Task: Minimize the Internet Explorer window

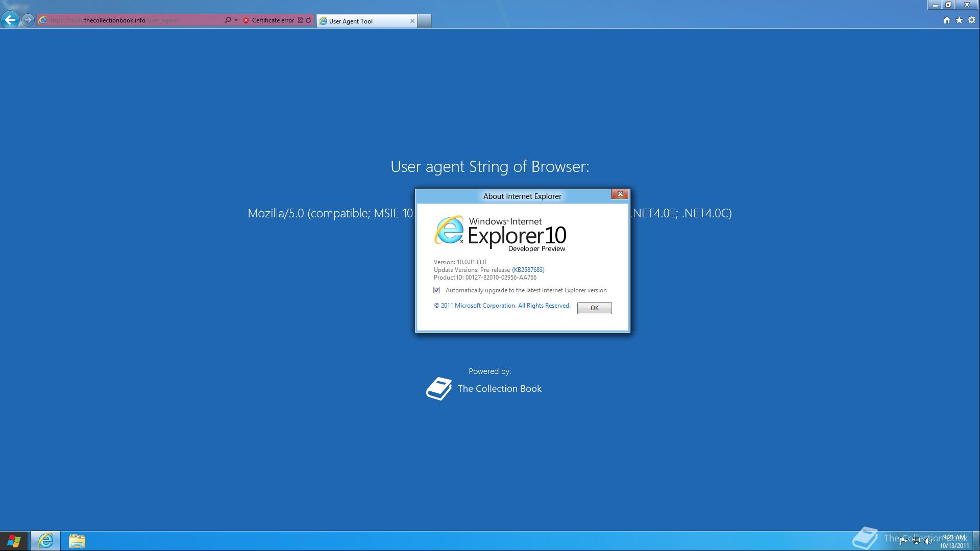Action: coord(935,5)
